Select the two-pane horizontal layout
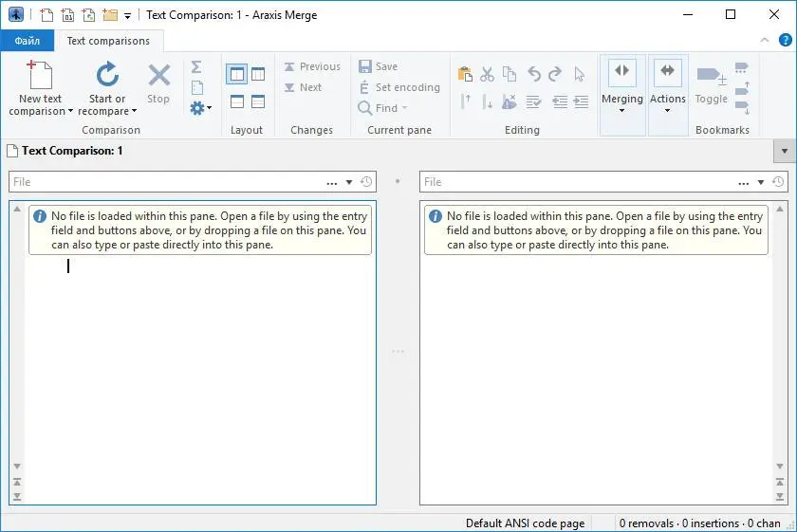The image size is (797, 532). pyautogui.click(x=237, y=101)
